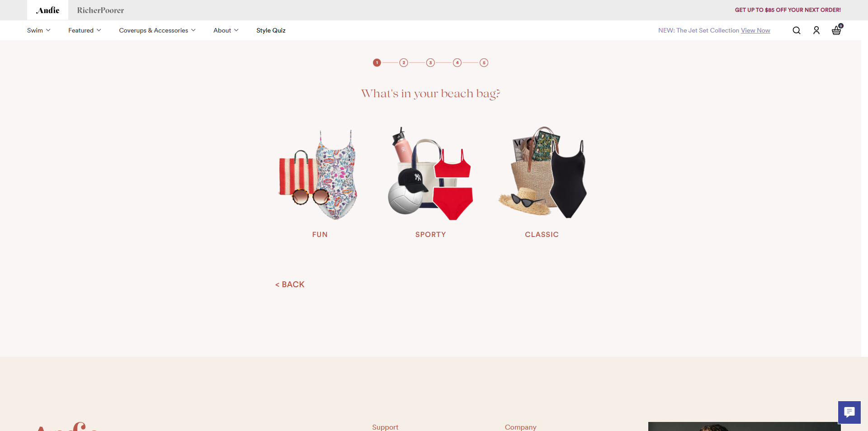This screenshot has width=868, height=431.
Task: Choose the Fun beach bag image
Action: [x=319, y=174]
